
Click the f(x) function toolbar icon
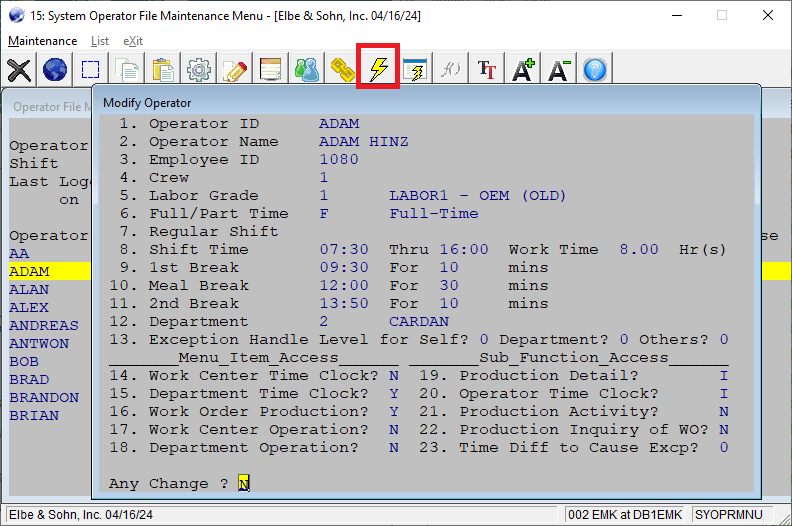pos(451,69)
